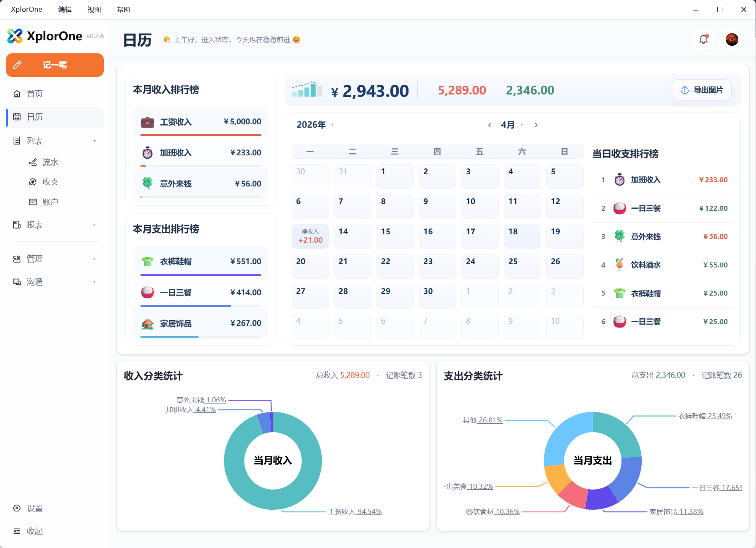This screenshot has width=756, height=548.
Task: Collapse the sidebar with 收起 toggle
Action: pyautogui.click(x=17, y=531)
